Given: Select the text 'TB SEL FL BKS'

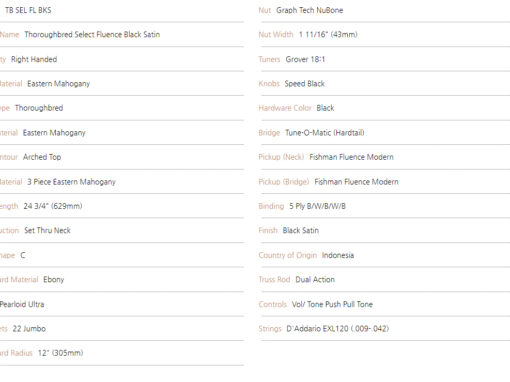Looking at the screenshot, I should 28,10.
